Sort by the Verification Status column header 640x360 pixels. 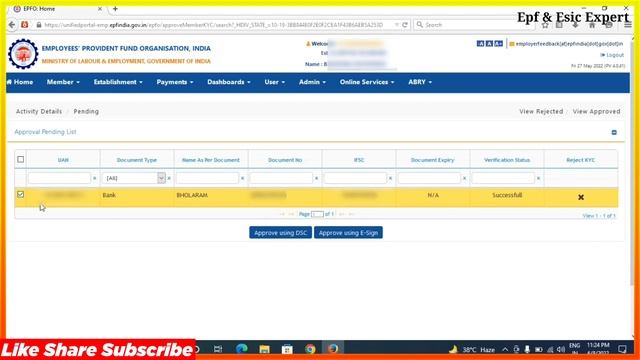(507, 160)
